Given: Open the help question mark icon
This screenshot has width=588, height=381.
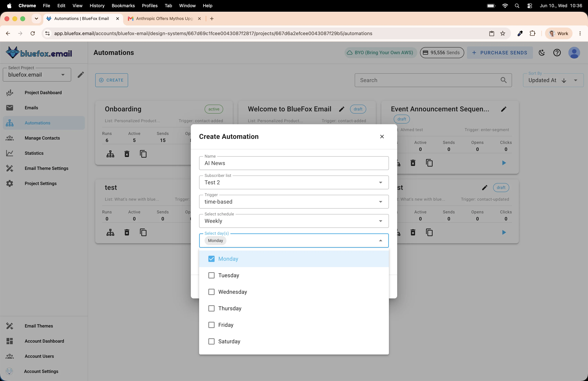Looking at the screenshot, I should click(x=557, y=53).
